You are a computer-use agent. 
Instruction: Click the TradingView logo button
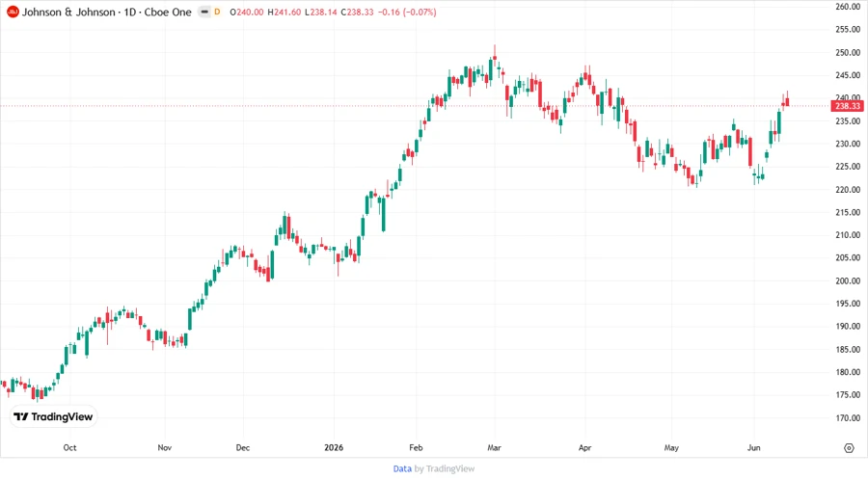coord(53,417)
